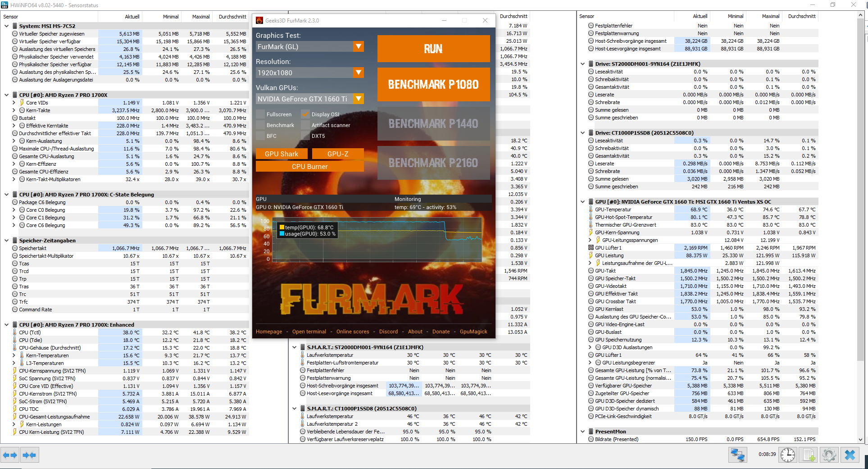Click the chip icon by GPU [#0] NVIDIA header
The height and width of the screenshot is (469, 868).
click(x=591, y=202)
